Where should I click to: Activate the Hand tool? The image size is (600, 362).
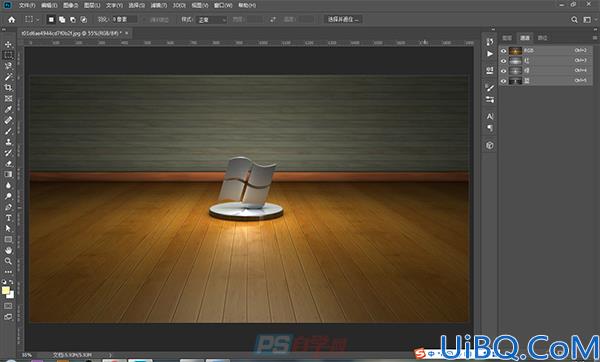pyautogui.click(x=8, y=251)
